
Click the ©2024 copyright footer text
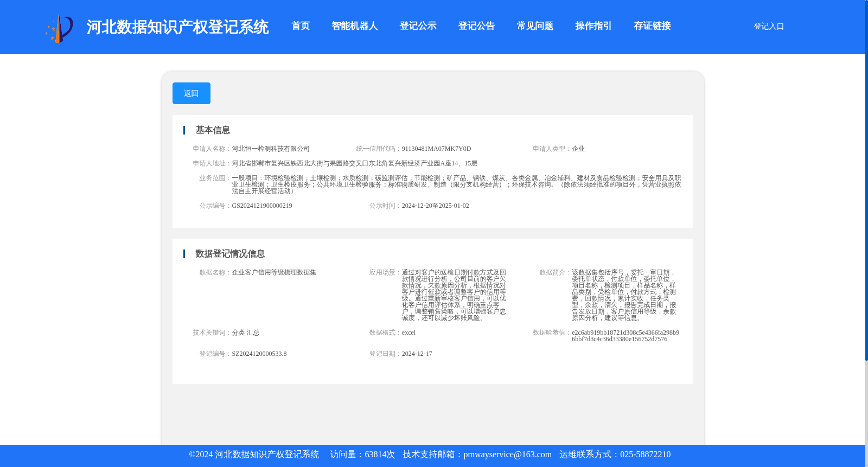point(254,455)
